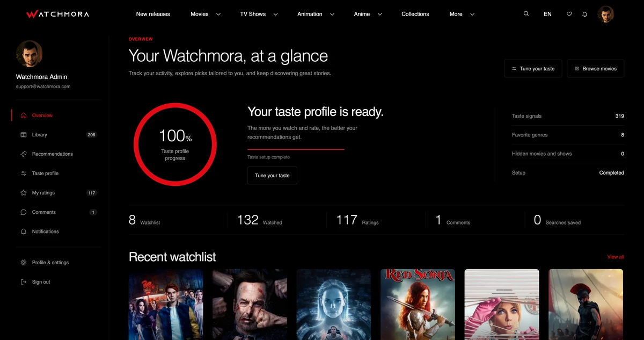Click the 132 Watched stat
Screen dimensions: 644x340
pos(259,220)
